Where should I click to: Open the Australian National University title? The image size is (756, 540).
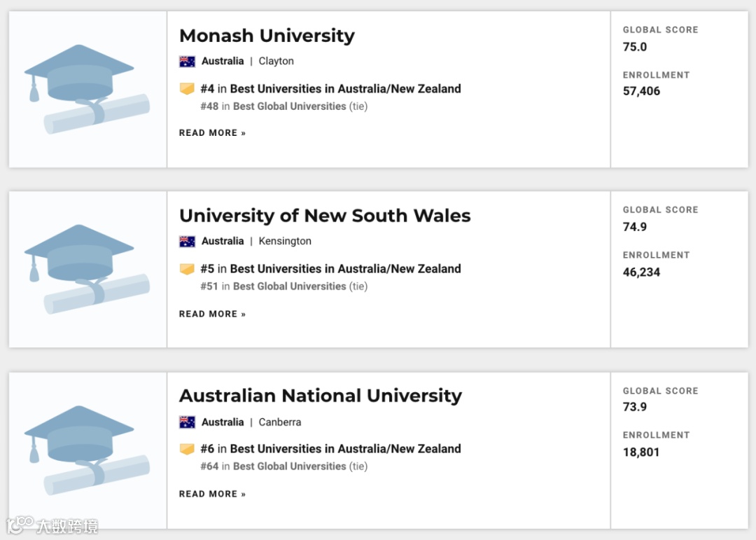click(321, 396)
